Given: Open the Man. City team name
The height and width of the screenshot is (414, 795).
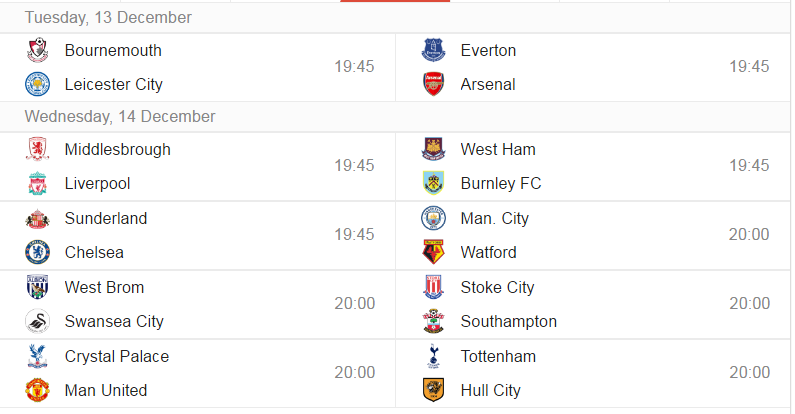Looking at the screenshot, I should tap(494, 218).
